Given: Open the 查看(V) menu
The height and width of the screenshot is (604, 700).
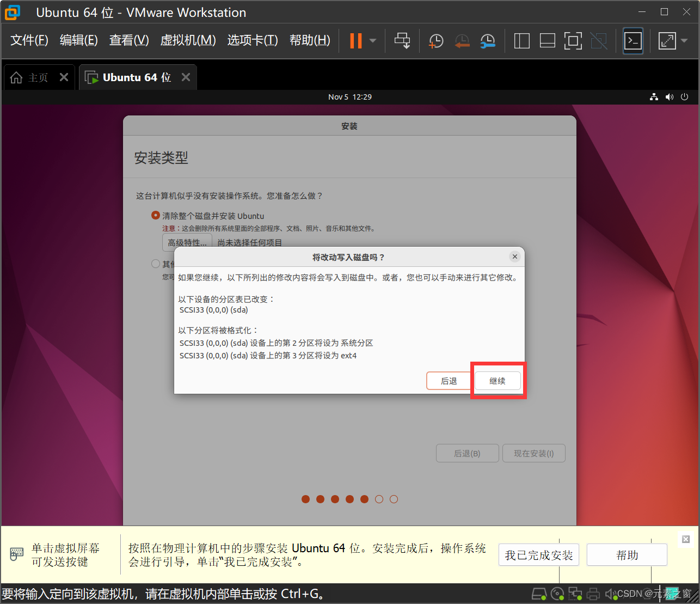Looking at the screenshot, I should (129, 40).
